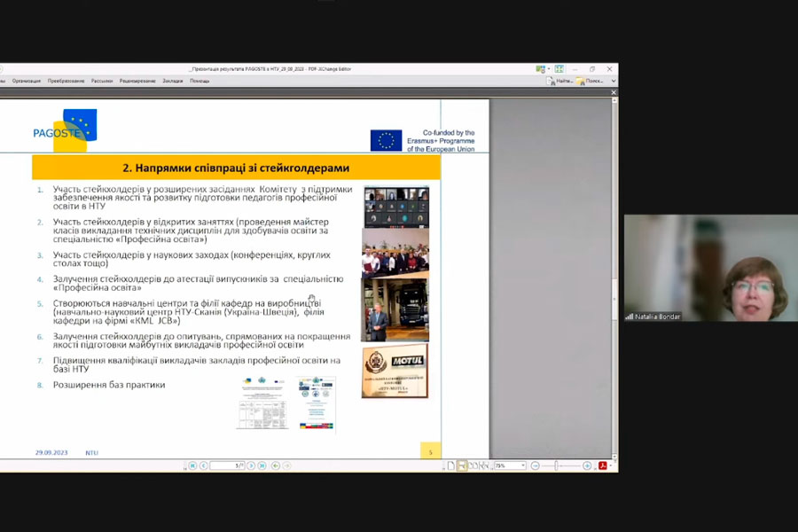This screenshot has width=798, height=532.
Task: Open the Закладки menu
Action: [x=173, y=81]
